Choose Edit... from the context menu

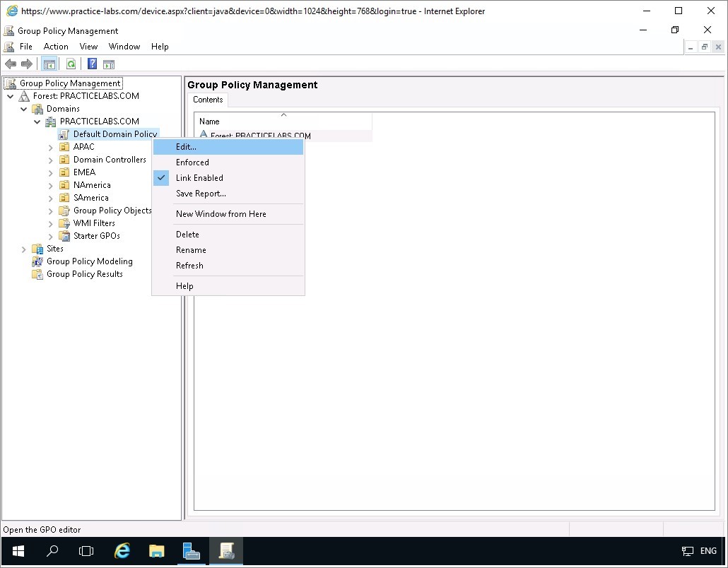(x=187, y=147)
